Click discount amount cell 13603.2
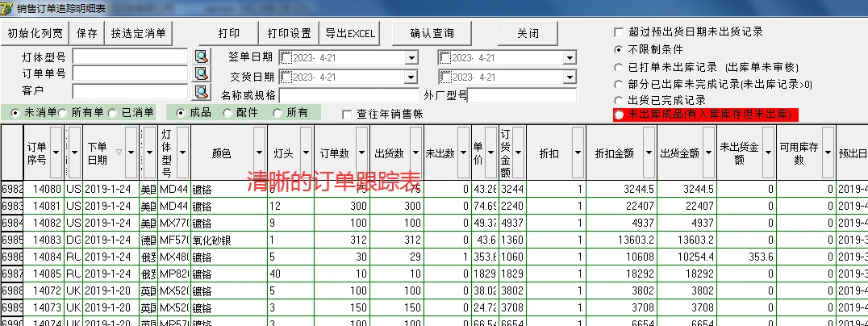Screen dimensions: 868x326 [622, 240]
